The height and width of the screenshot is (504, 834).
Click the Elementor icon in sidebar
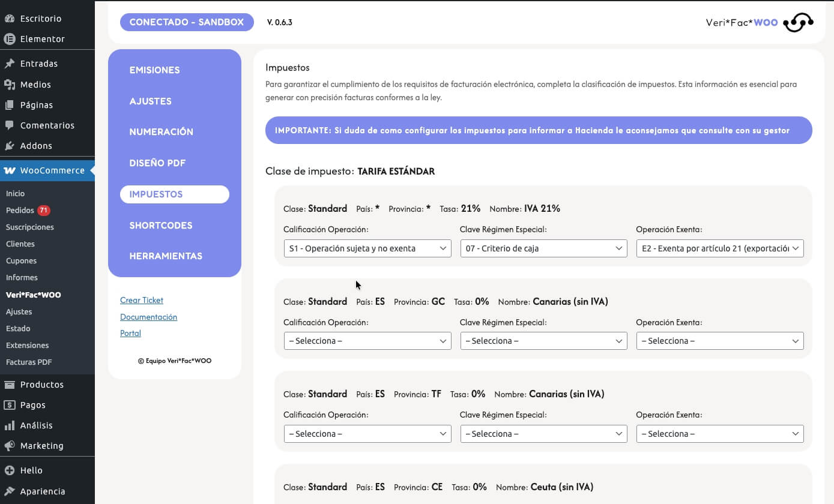pos(10,39)
